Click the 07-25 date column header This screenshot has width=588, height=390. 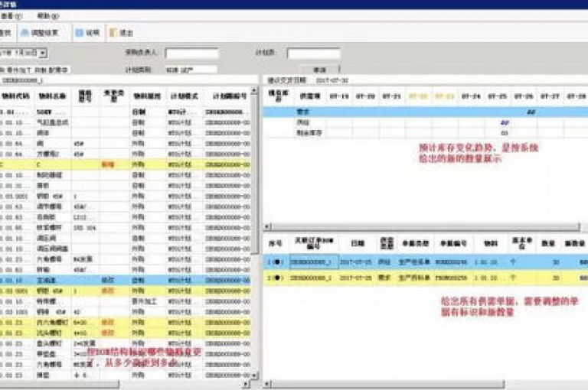[x=497, y=96]
